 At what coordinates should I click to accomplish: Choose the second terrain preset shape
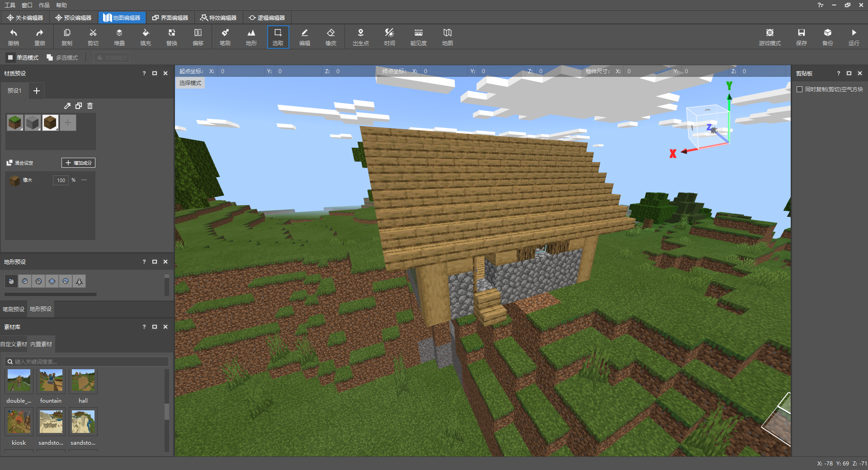pos(25,281)
